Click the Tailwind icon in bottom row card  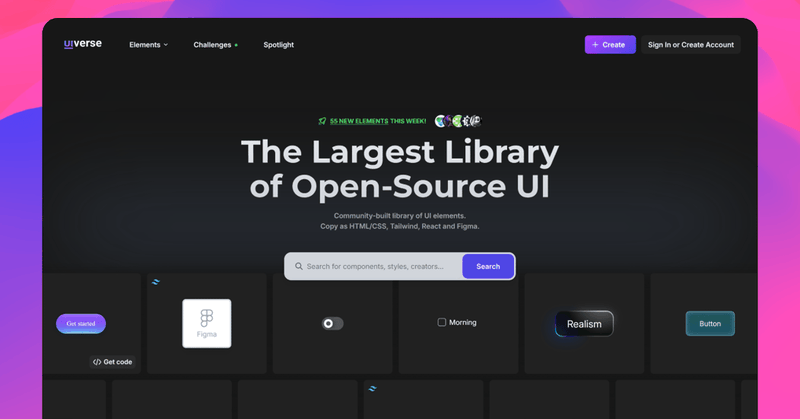(372, 389)
